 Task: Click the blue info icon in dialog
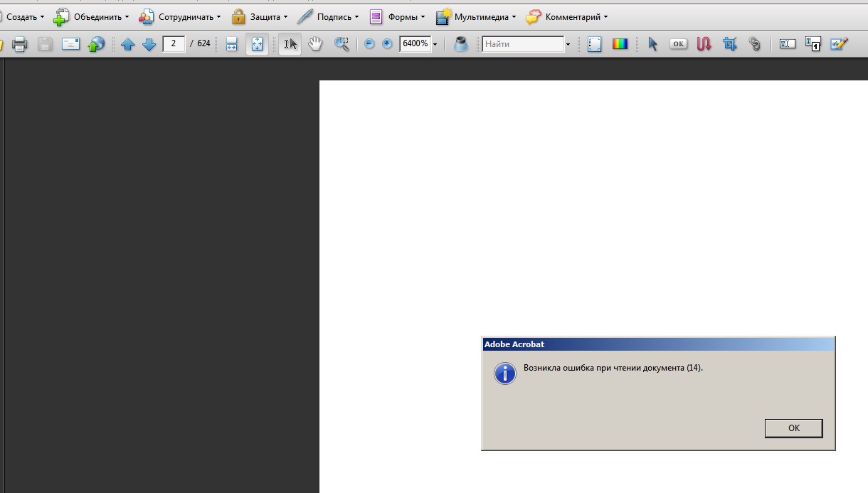(x=505, y=373)
